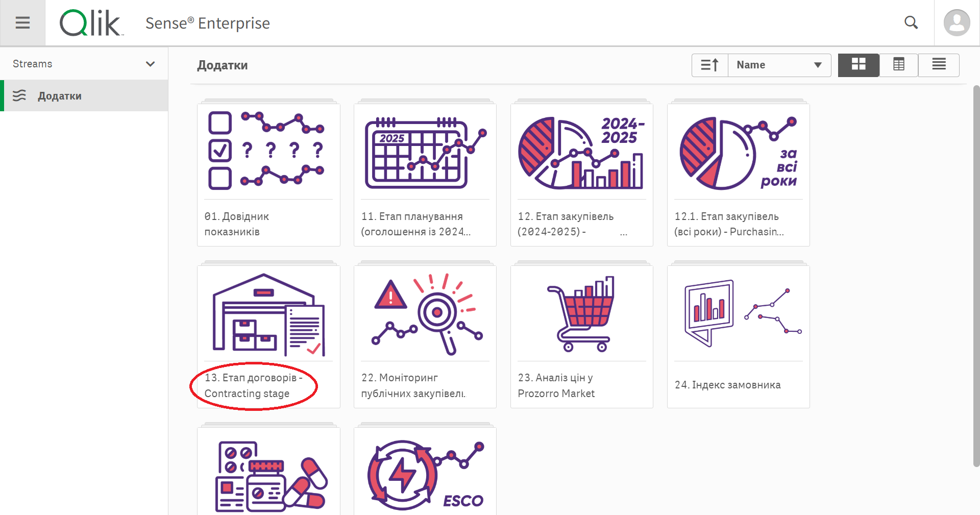Collapse the Streams section chevron

pos(150,64)
